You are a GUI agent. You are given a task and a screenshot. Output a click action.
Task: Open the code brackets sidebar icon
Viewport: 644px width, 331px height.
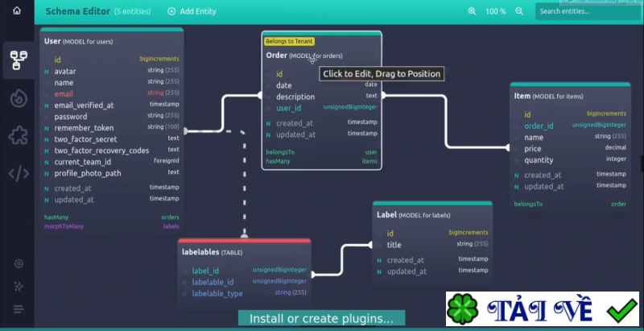(x=19, y=174)
